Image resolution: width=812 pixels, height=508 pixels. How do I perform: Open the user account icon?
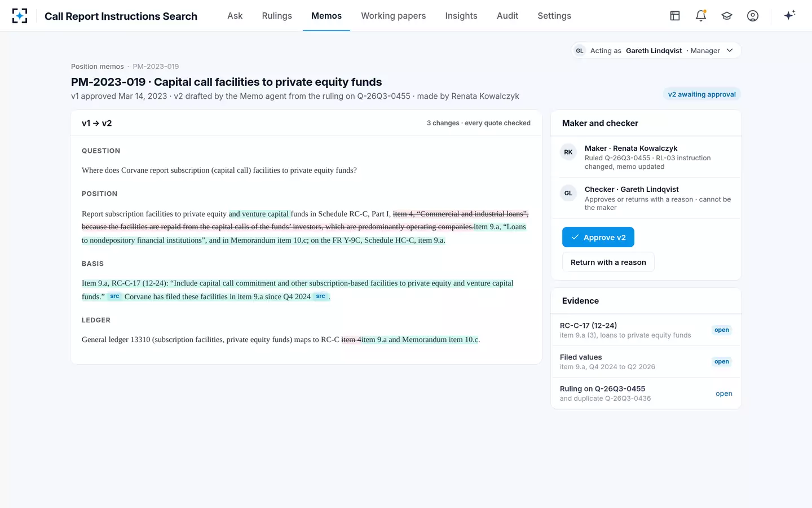point(753,16)
